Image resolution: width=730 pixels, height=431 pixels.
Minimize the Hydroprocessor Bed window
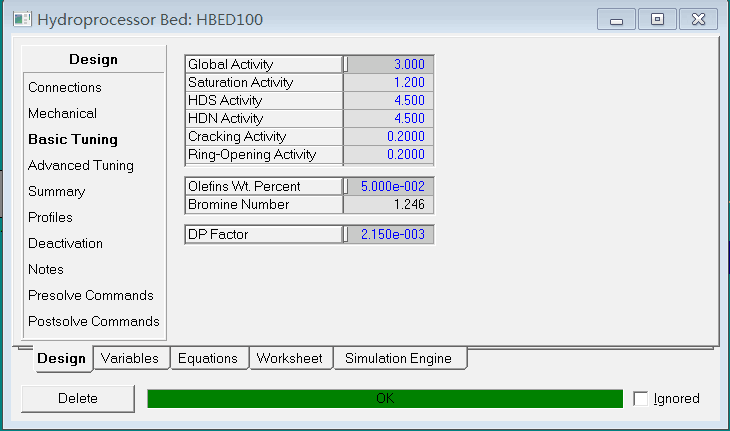[616, 20]
